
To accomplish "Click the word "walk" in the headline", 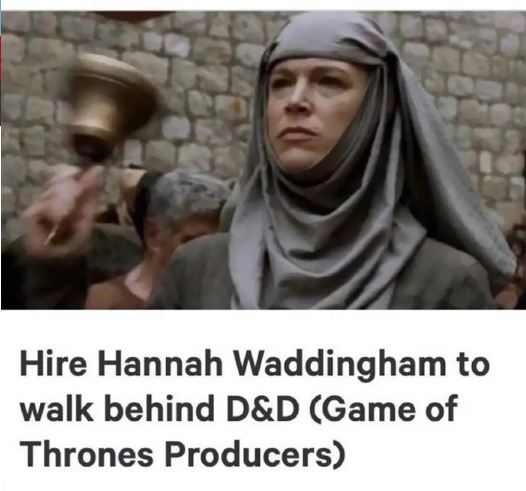I will pyautogui.click(x=57, y=409).
